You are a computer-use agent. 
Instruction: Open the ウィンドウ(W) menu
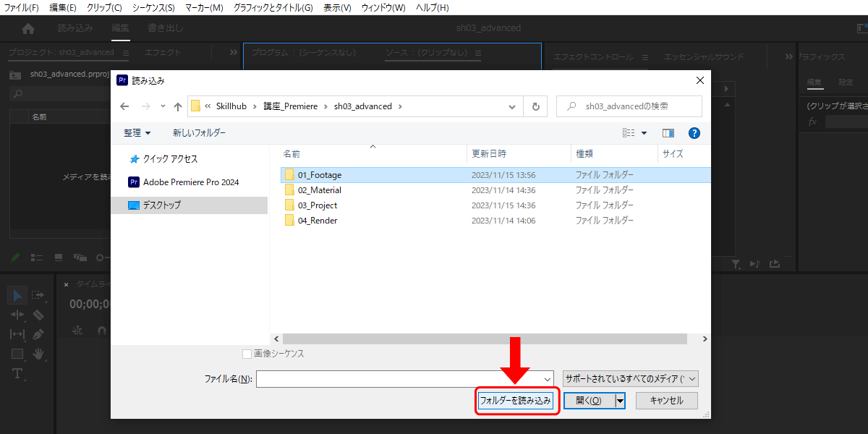click(384, 7)
